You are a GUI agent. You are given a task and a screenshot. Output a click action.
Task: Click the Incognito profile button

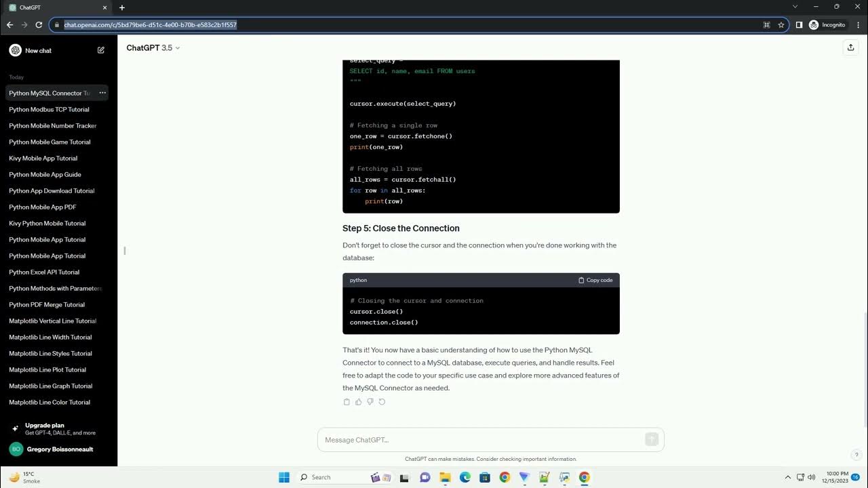827,24
